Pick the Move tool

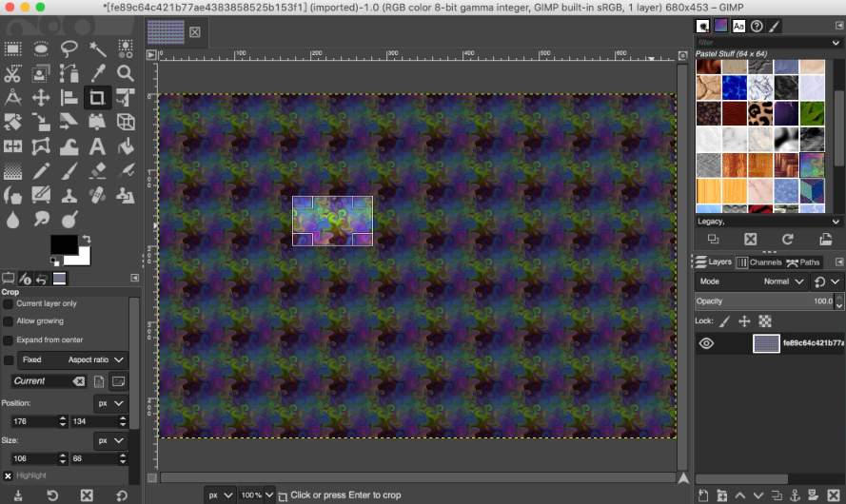pos(41,97)
